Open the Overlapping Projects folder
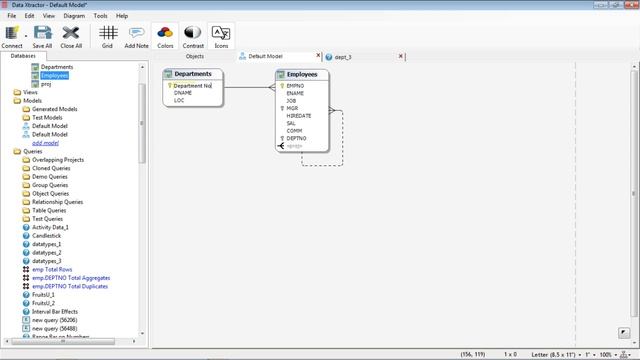The height and width of the screenshot is (360, 640). [x=58, y=160]
